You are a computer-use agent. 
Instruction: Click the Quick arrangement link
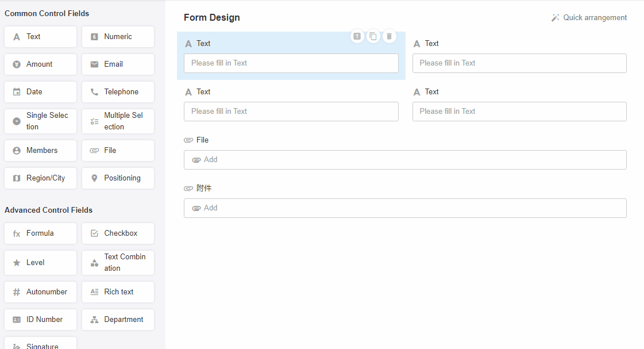[x=589, y=18]
